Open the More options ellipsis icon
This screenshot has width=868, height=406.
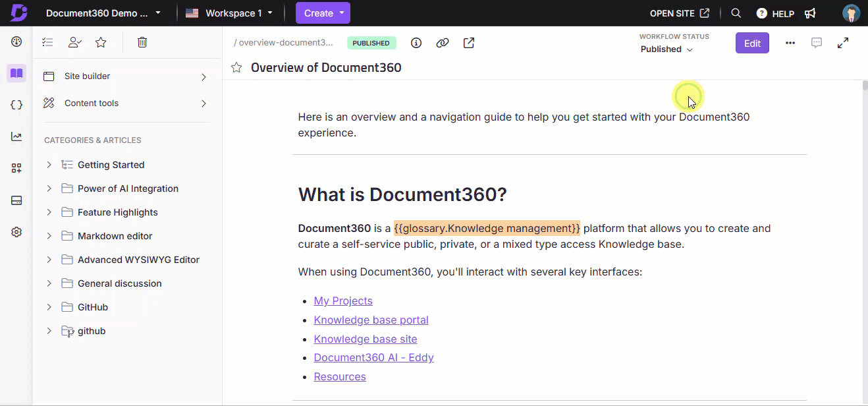tap(790, 43)
